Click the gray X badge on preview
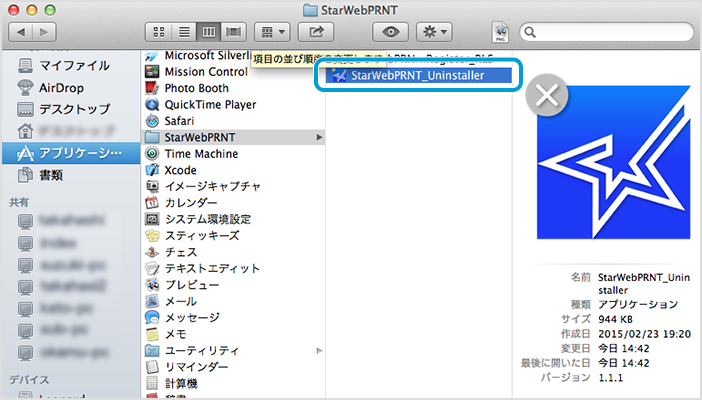The image size is (702, 400). pyautogui.click(x=547, y=95)
